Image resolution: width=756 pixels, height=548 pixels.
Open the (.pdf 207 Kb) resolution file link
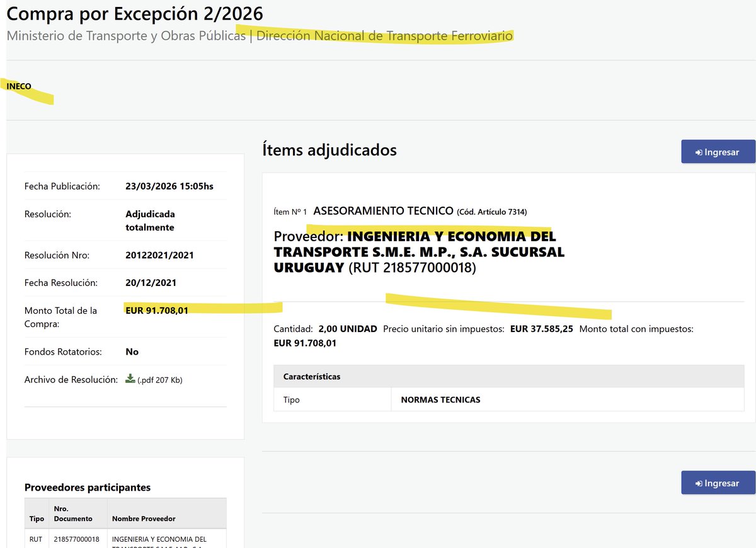(x=160, y=380)
